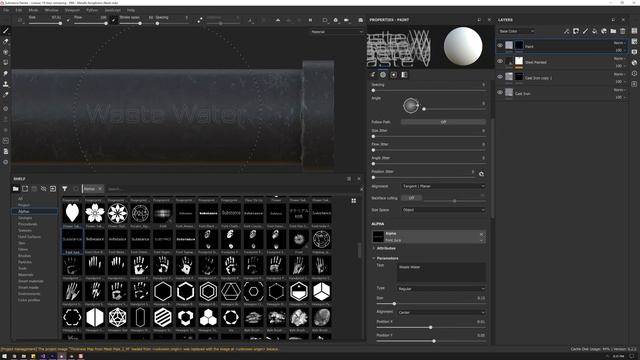This screenshot has width=640, height=360.
Task: Open the Mode menu
Action: point(33,10)
